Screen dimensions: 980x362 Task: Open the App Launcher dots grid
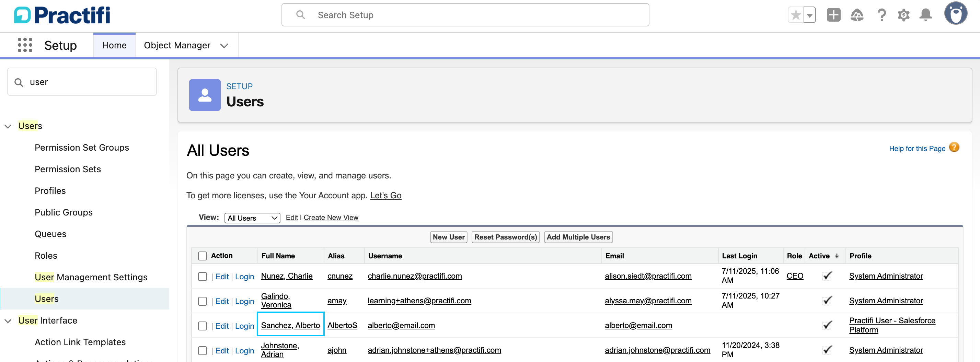25,45
